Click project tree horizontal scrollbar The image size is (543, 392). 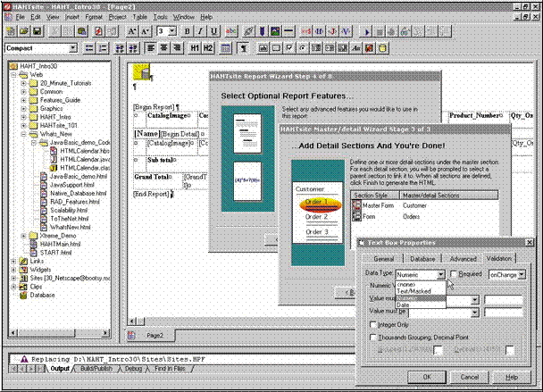(x=59, y=333)
